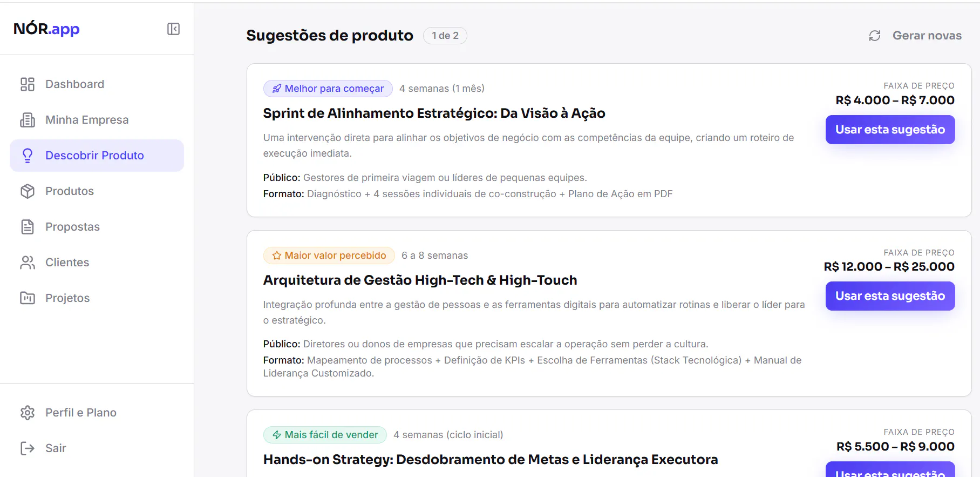Viewport: 980px width, 477px height.
Task: Select Sair to log out
Action: click(x=97, y=448)
